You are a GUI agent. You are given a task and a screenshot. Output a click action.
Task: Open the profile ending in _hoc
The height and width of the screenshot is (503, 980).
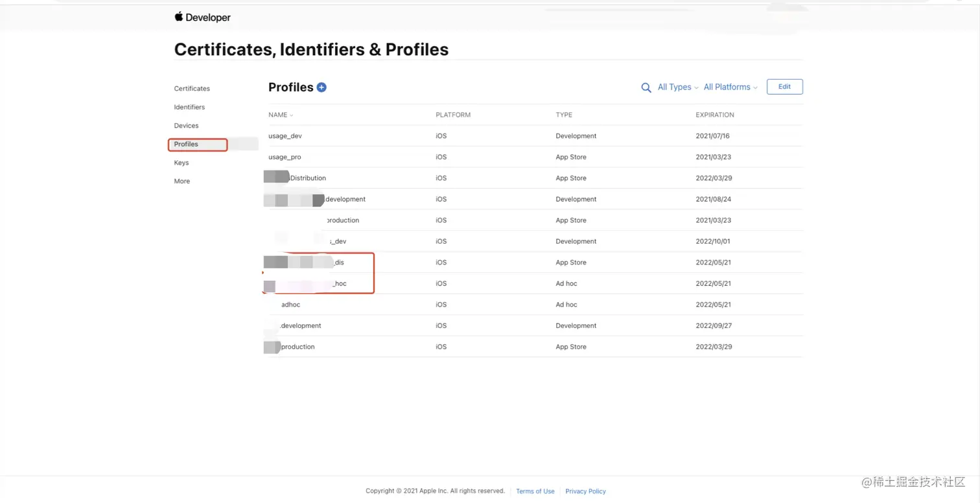(x=535, y=283)
